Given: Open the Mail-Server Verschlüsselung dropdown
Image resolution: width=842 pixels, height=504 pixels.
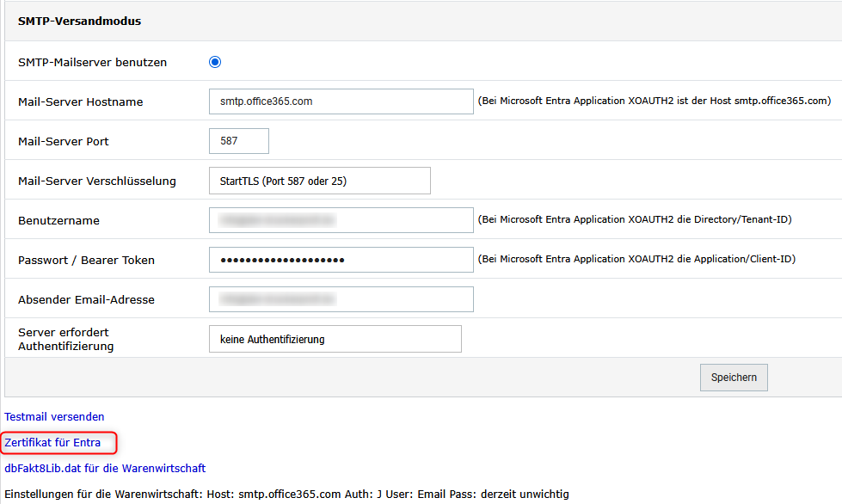Looking at the screenshot, I should coord(319,181).
